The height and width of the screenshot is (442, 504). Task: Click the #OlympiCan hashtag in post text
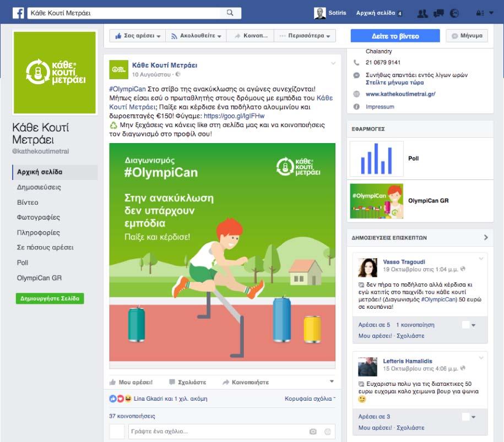click(x=127, y=89)
